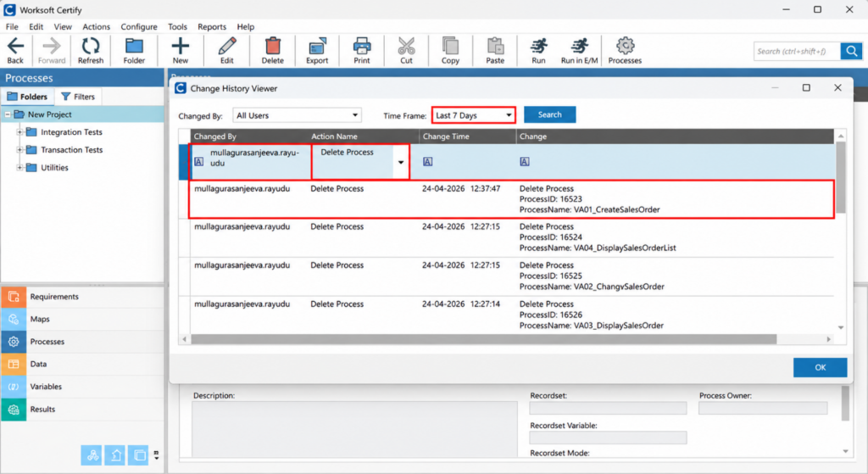Click the Forward arrow toolbar icon
This screenshot has width=868, height=474.
click(x=52, y=50)
